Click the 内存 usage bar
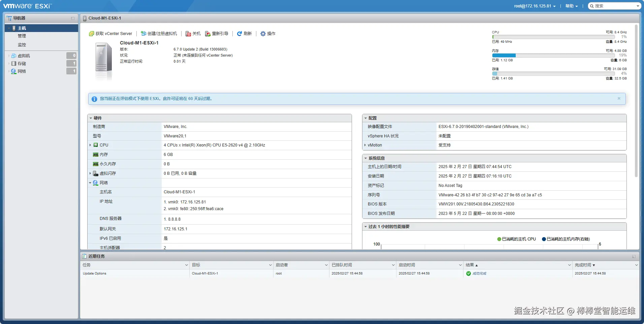Image resolution: width=644 pixels, height=324 pixels. pos(553,56)
